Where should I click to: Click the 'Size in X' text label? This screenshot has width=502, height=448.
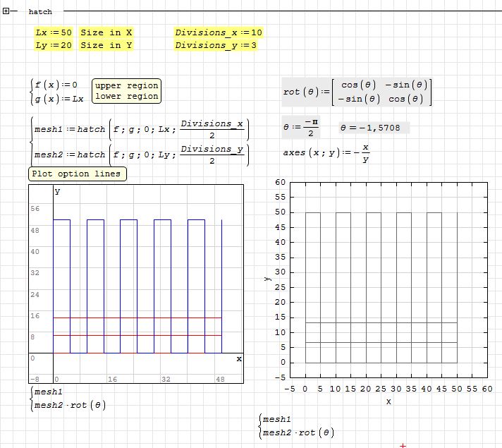106,32
